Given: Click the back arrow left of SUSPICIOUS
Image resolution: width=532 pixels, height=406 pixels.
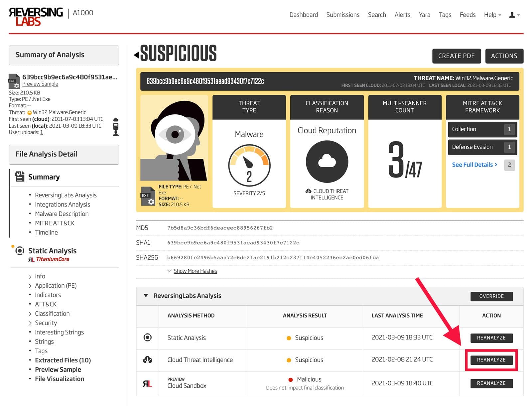Looking at the screenshot, I should click(136, 55).
